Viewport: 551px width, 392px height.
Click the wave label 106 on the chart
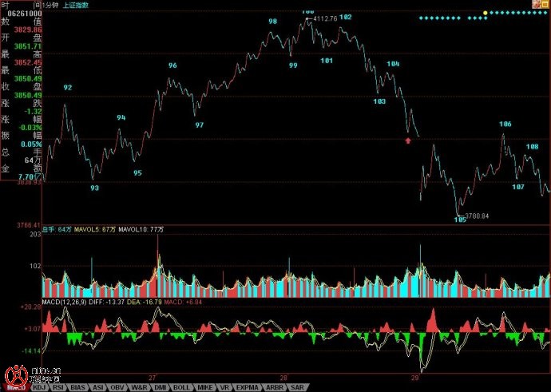pos(505,125)
